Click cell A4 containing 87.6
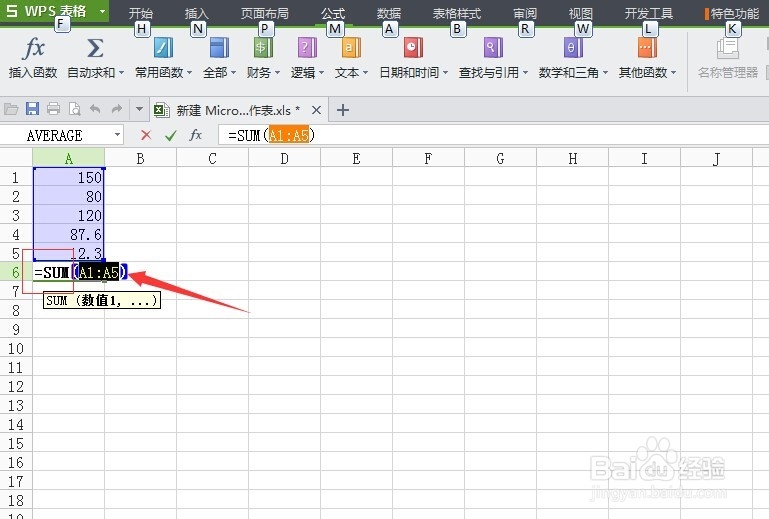This screenshot has height=519, width=769. (69, 234)
